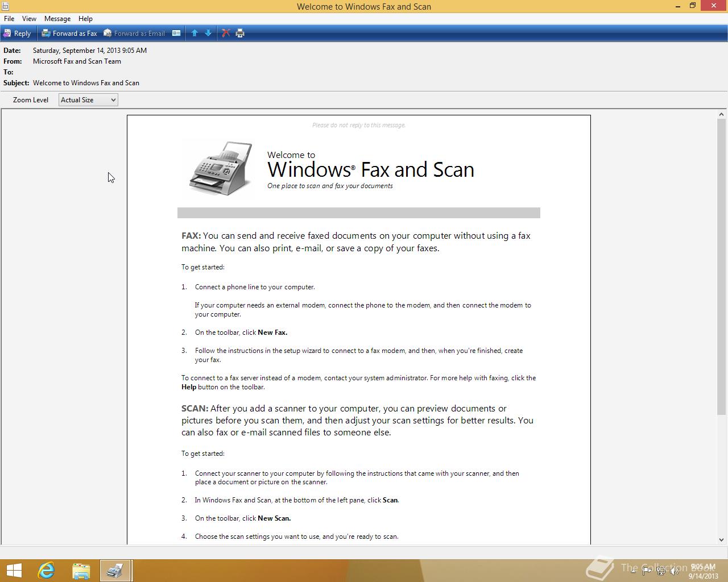728x582 pixels.
Task: Click the scroll up arrow of document
Action: click(721, 115)
